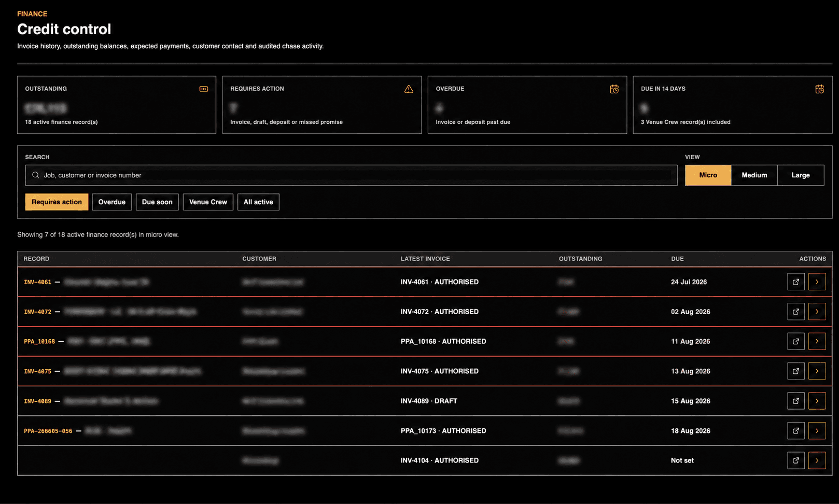Screen dimensions: 839x504
Task: Open the INV-4061 record link
Action: click(x=38, y=282)
